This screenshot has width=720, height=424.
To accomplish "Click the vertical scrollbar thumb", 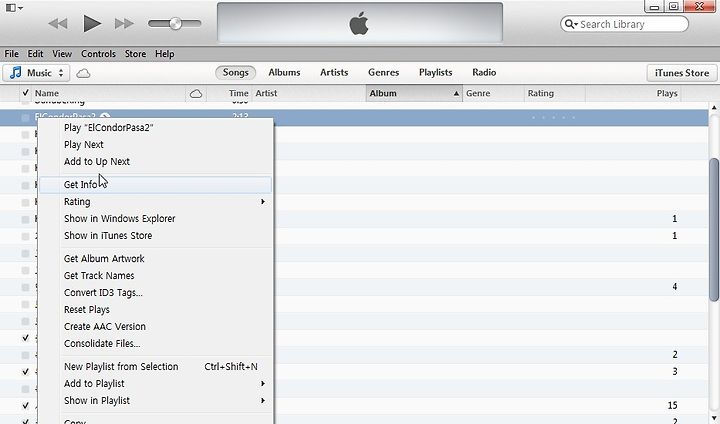I will [x=714, y=230].
